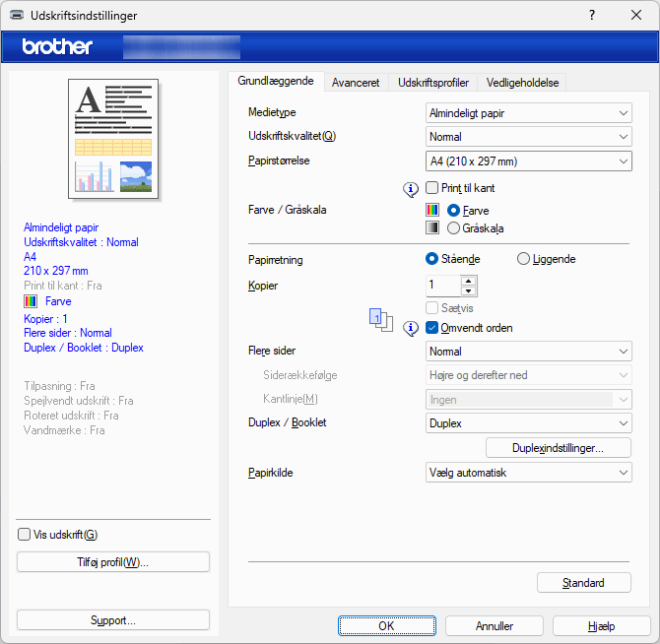Screen dimensions: 660x644
Task: Click the page preview thumbnail
Action: click(112, 139)
